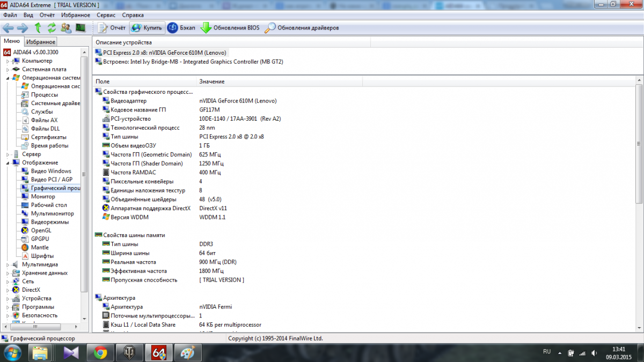
Task: Select Файлы DLL tree item
Action: 45,129
